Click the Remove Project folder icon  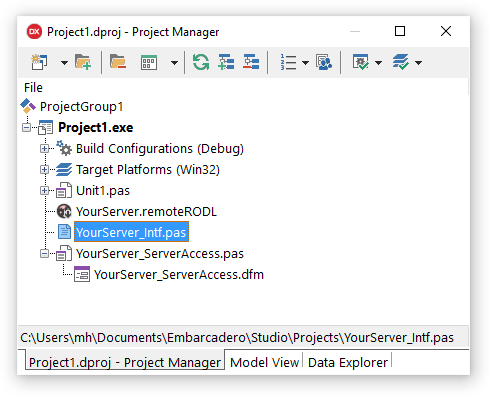click(118, 62)
